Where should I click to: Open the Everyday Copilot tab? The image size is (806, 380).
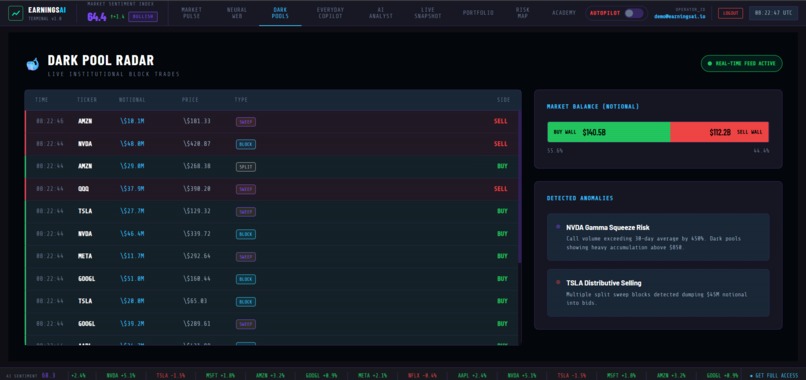click(331, 13)
